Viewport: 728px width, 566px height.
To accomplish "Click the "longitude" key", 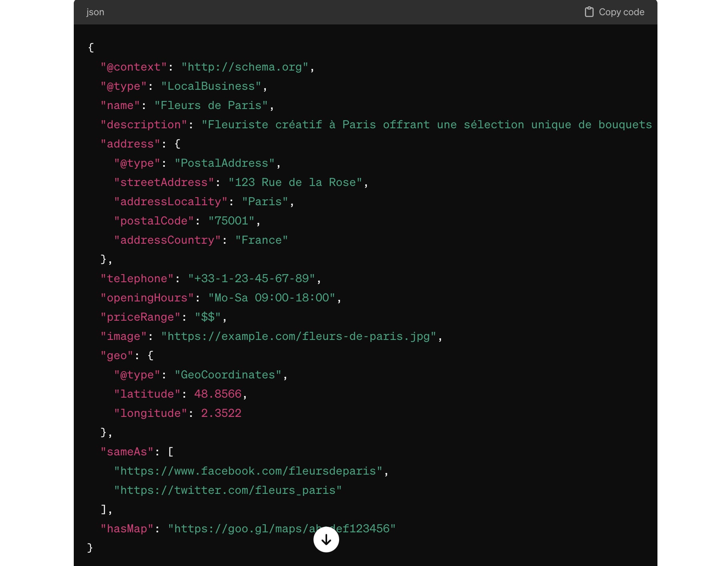I will [x=151, y=413].
